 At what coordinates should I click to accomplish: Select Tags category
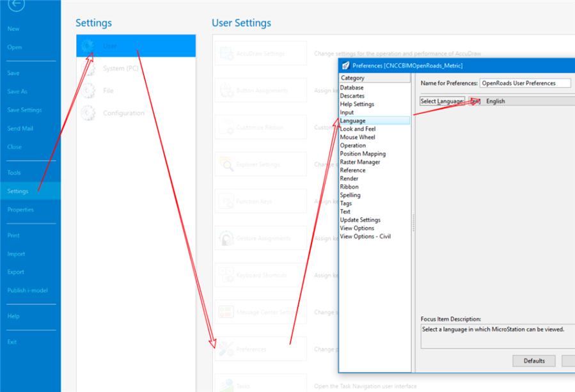(345, 203)
